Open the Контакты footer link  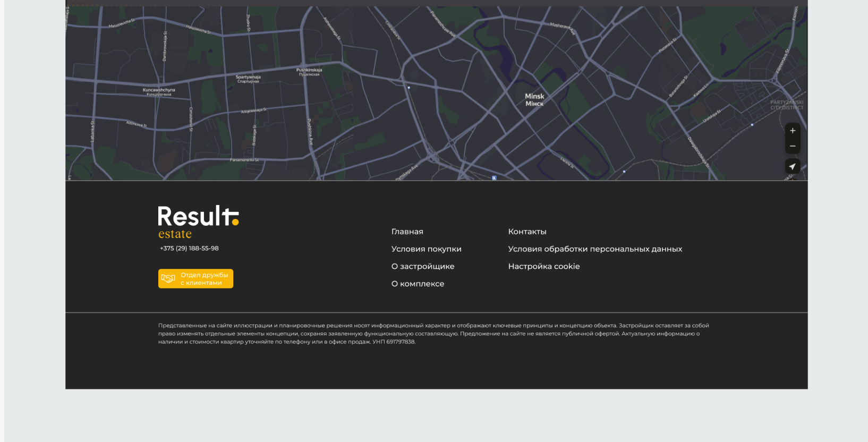click(527, 232)
